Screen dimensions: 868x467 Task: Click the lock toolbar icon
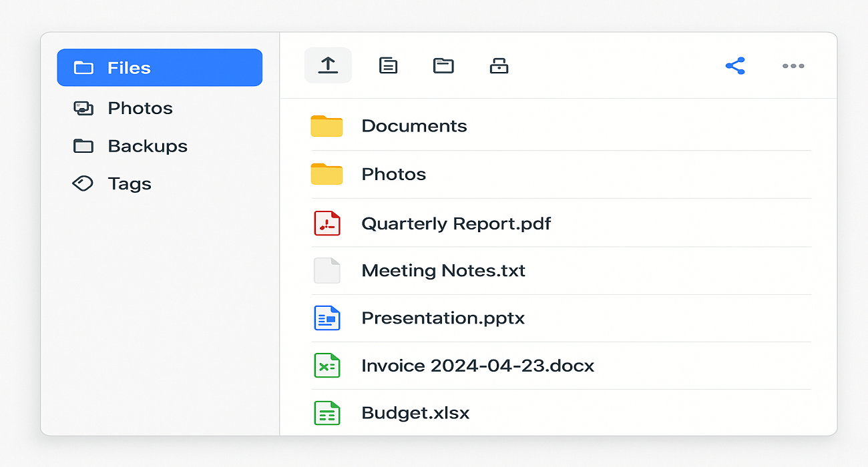[x=499, y=65]
